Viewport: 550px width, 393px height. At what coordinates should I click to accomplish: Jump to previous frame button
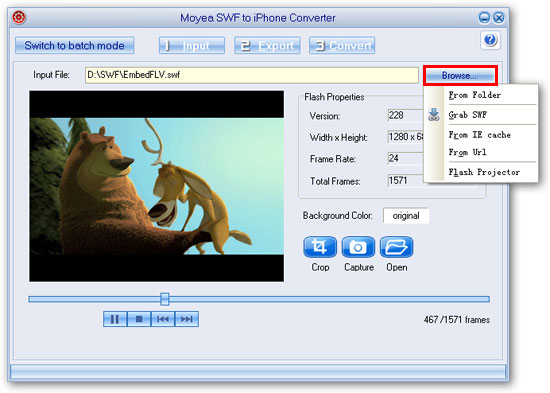(163, 319)
